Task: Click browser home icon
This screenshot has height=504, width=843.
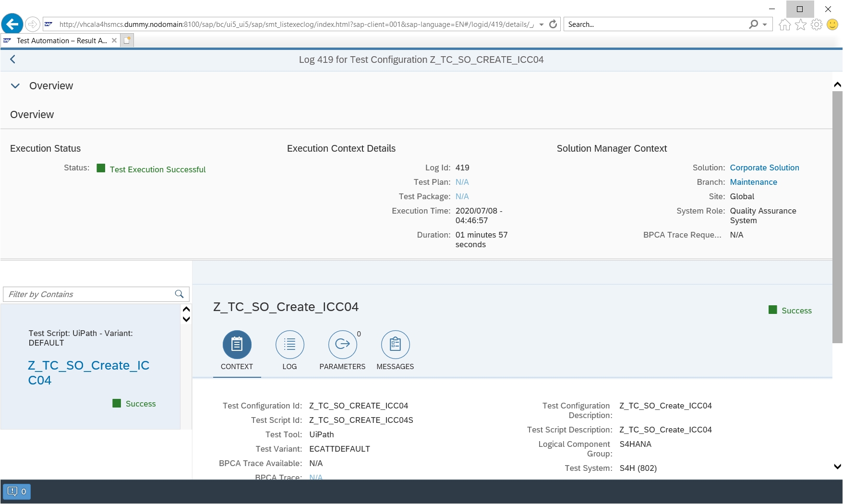Action: [784, 24]
